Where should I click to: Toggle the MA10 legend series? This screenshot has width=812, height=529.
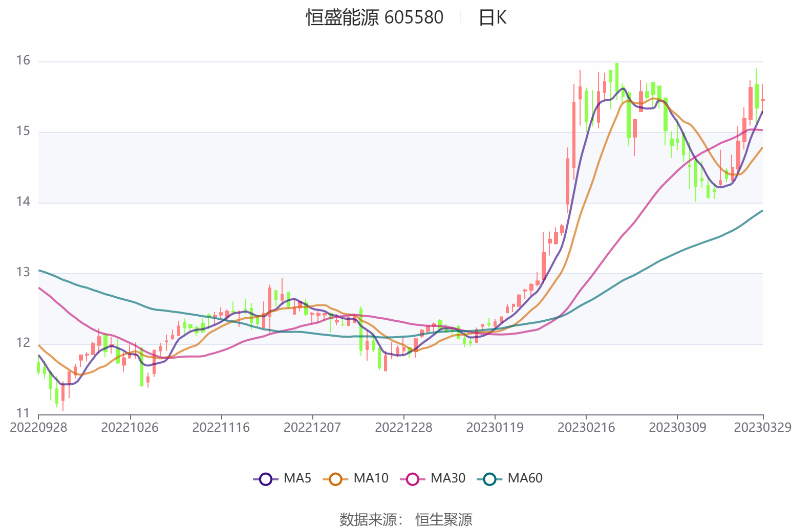tap(356, 479)
